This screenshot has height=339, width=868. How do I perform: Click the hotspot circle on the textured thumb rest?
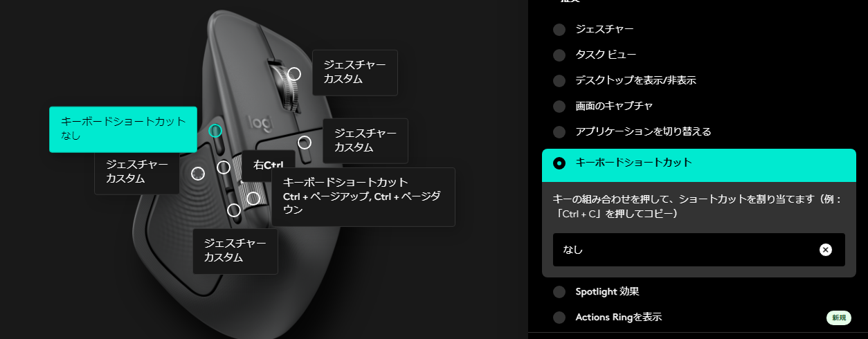[198, 173]
